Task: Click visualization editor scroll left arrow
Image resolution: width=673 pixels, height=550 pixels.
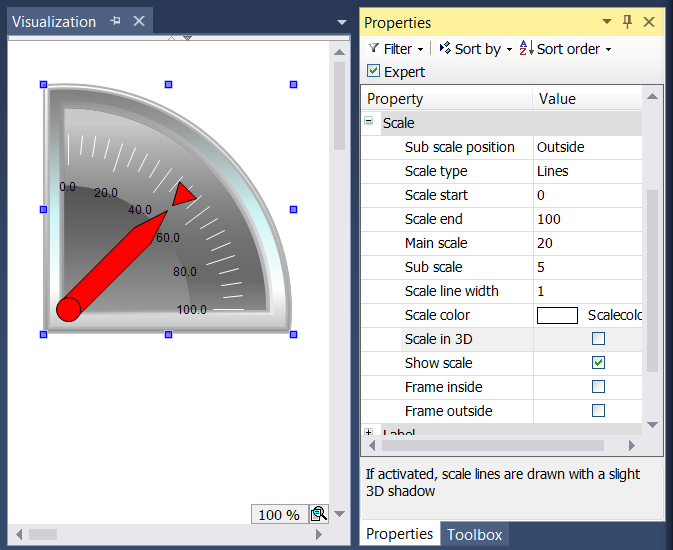Action: click(x=19, y=535)
